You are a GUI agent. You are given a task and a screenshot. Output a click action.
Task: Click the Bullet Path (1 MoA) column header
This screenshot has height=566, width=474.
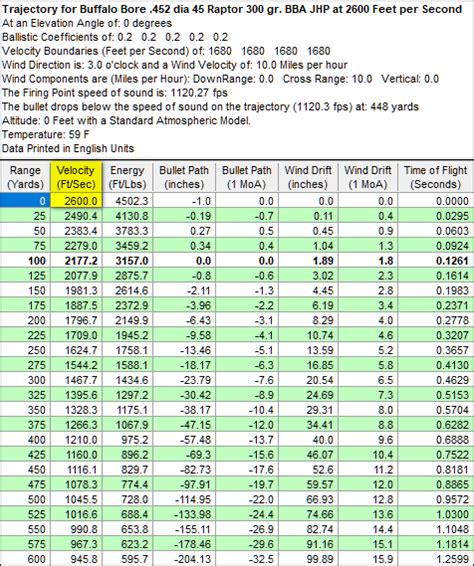[247, 177]
